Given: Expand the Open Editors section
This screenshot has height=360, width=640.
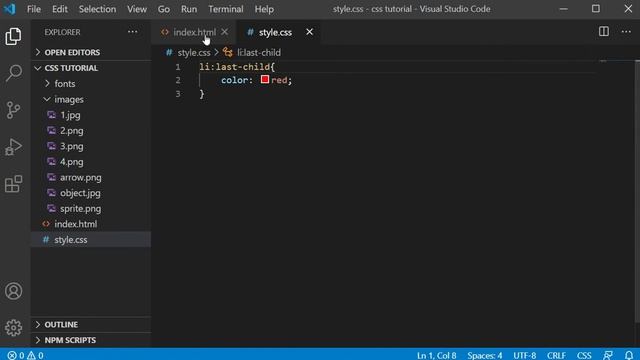Looking at the screenshot, I should pyautogui.click(x=91, y=52).
